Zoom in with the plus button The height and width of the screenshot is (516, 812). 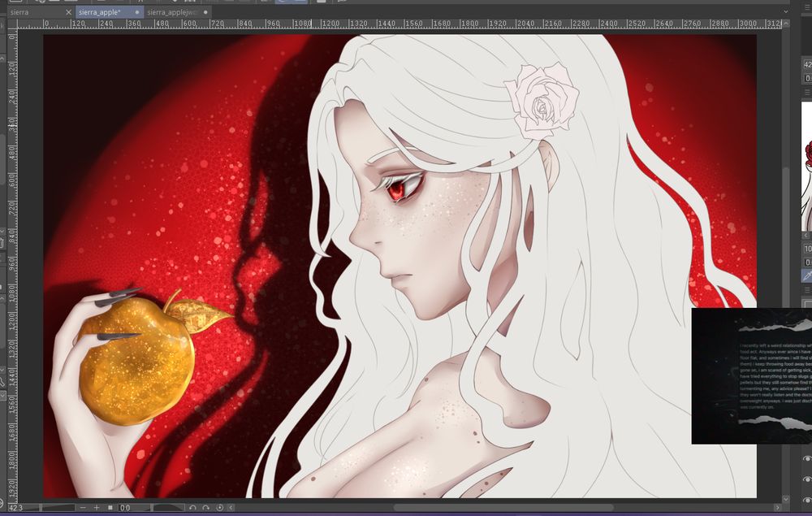coord(97,508)
